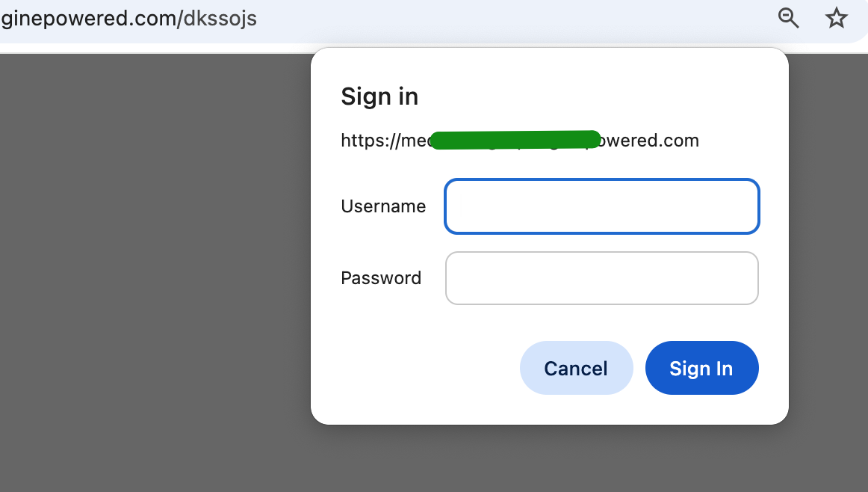The height and width of the screenshot is (492, 868).
Task: Click the "dkssojs" path in the URL
Action: pyautogui.click(x=220, y=18)
